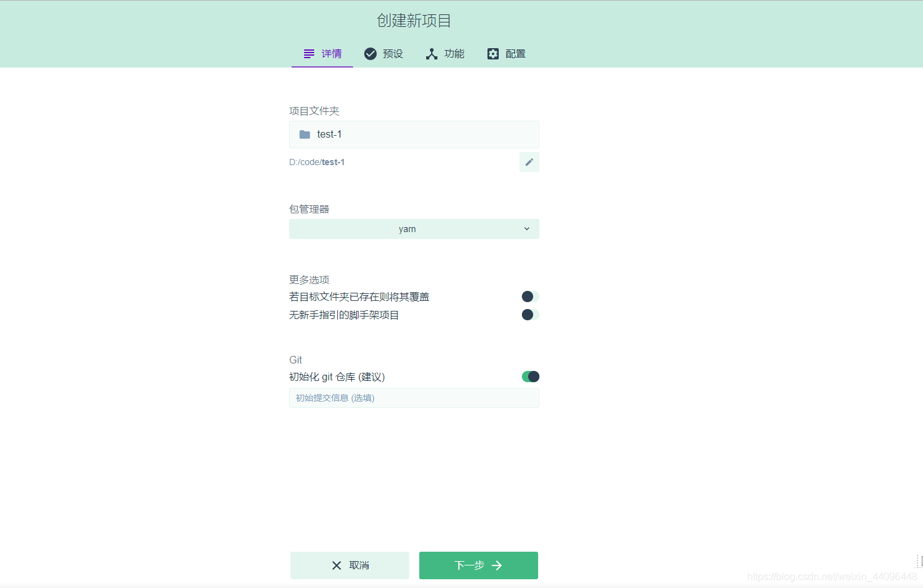The height and width of the screenshot is (588, 923).
Task: Click the pencil icon to edit the path
Action: pos(529,161)
